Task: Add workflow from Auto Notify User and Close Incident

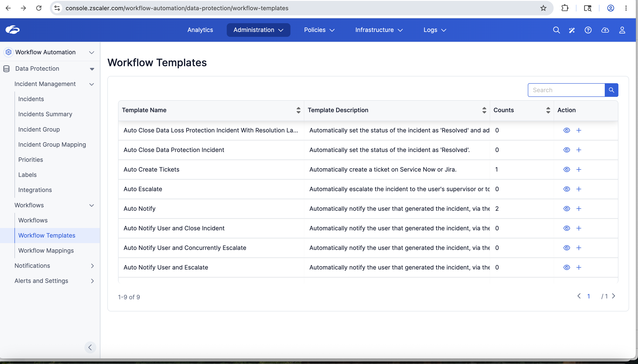Action: 579,228
